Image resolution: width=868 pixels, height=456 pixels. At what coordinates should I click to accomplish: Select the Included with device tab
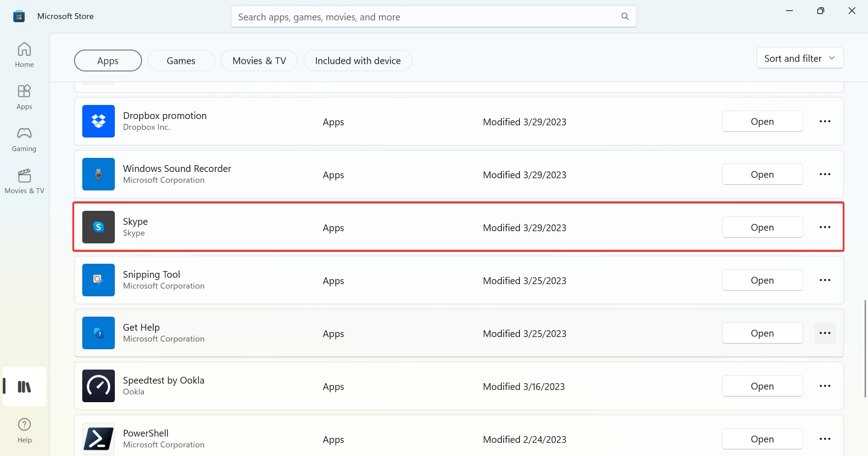pyautogui.click(x=358, y=61)
